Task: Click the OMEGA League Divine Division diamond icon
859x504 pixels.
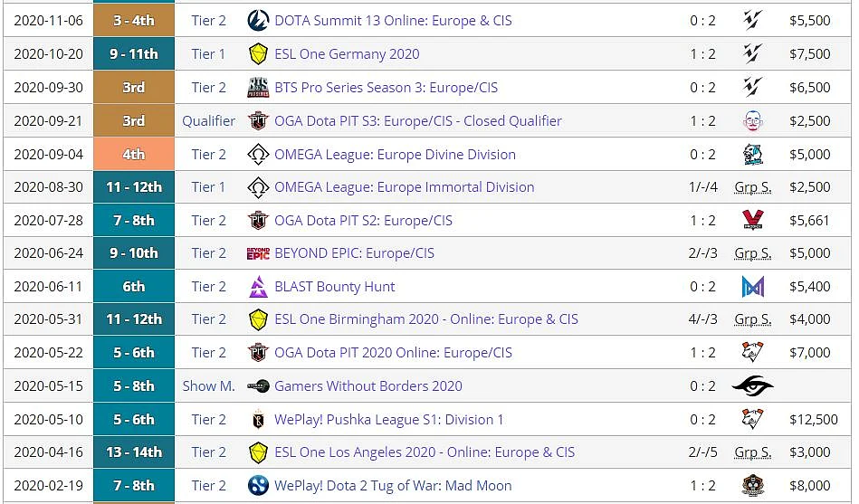Action: pos(258,155)
